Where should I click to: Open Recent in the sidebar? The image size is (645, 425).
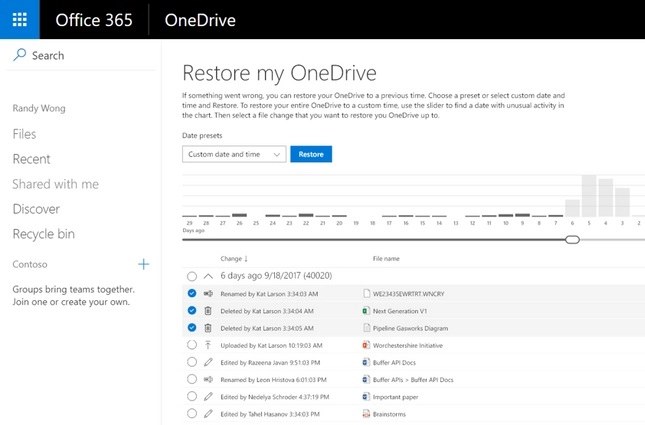click(x=31, y=159)
